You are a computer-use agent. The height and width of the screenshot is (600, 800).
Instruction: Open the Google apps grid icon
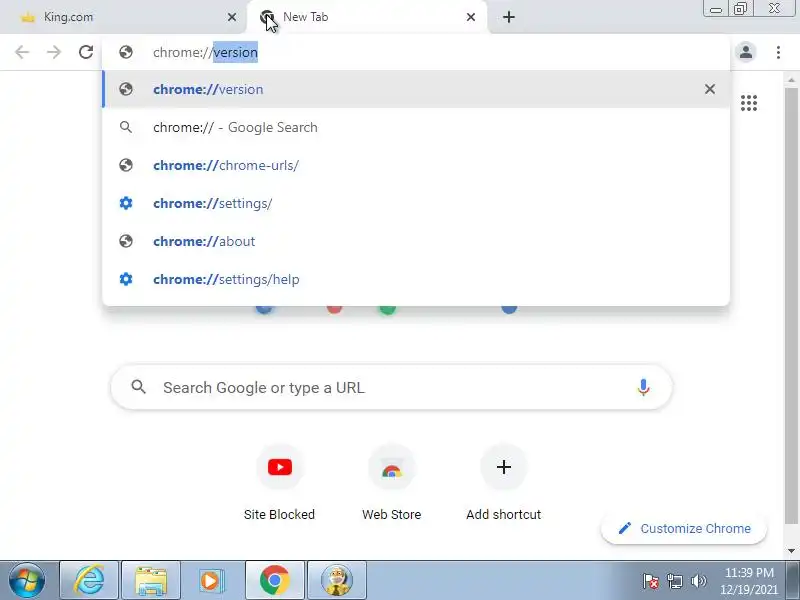click(x=749, y=103)
